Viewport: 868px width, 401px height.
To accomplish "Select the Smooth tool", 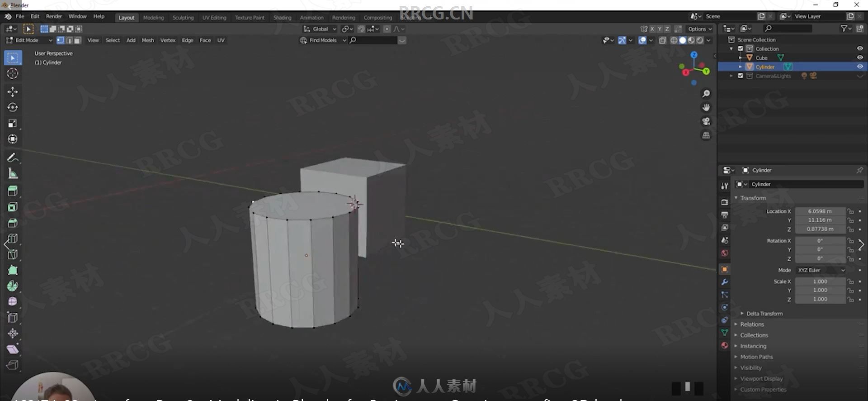I will pos(13,301).
